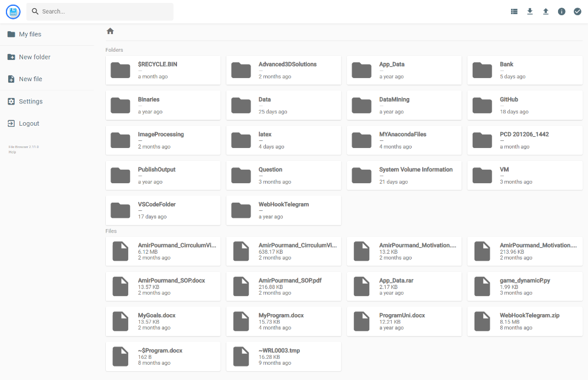The image size is (588, 380).
Task: Select the game_dynamicP.py file
Action: 524,286
